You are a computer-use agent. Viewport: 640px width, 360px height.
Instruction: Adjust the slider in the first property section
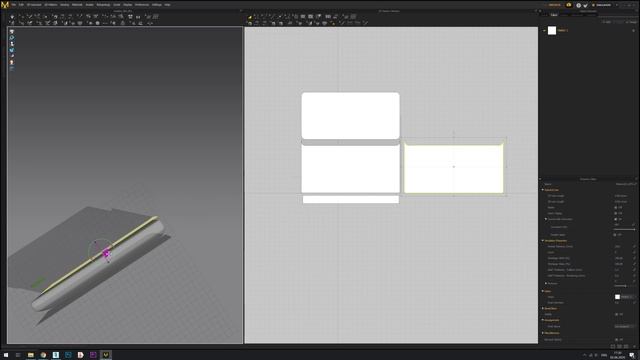tap(624, 230)
